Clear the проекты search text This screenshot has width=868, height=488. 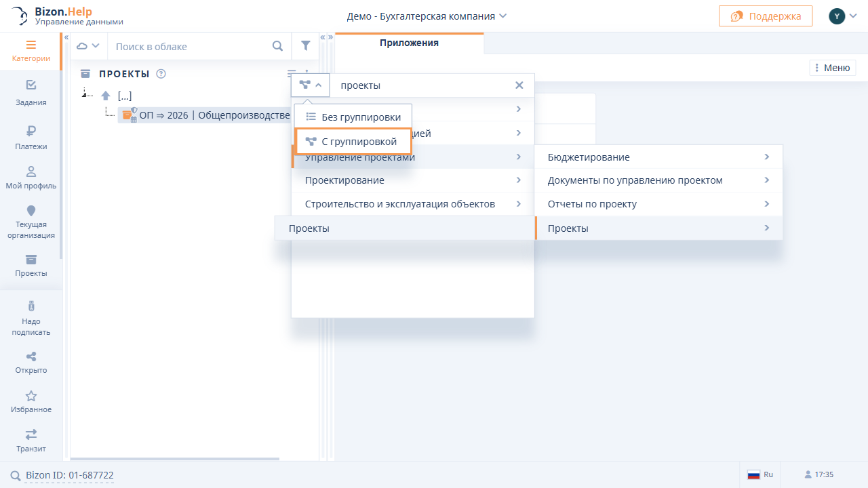(x=519, y=85)
